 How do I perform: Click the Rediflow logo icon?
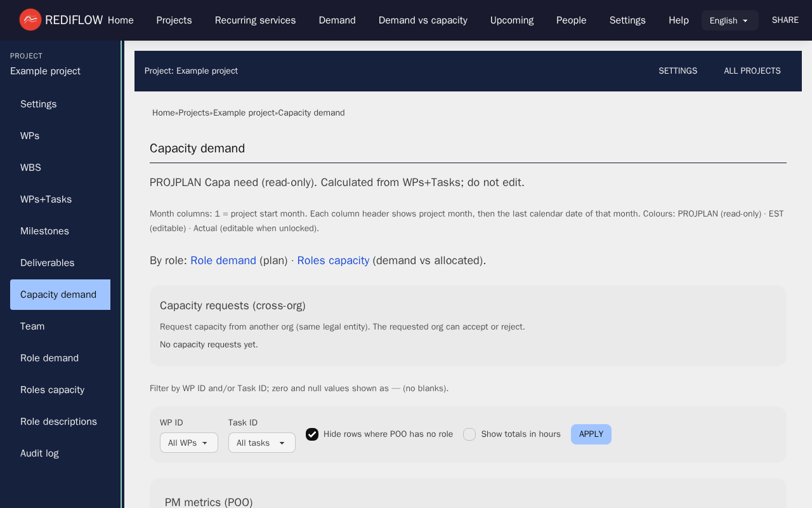(30, 20)
